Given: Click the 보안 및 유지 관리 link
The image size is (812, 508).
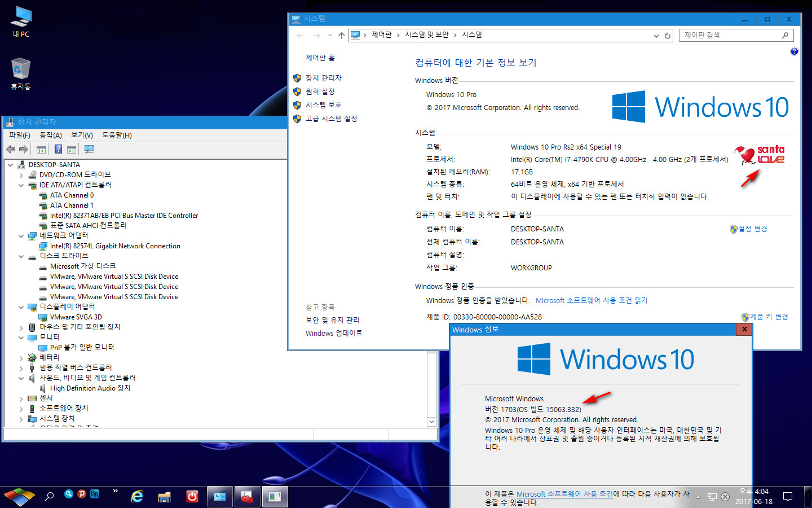Looking at the screenshot, I should pos(332,320).
